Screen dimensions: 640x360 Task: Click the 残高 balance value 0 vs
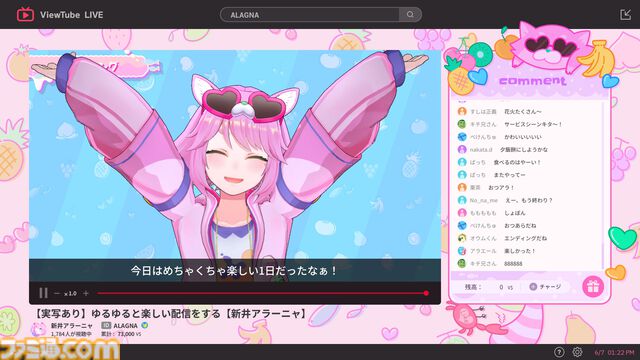point(506,287)
